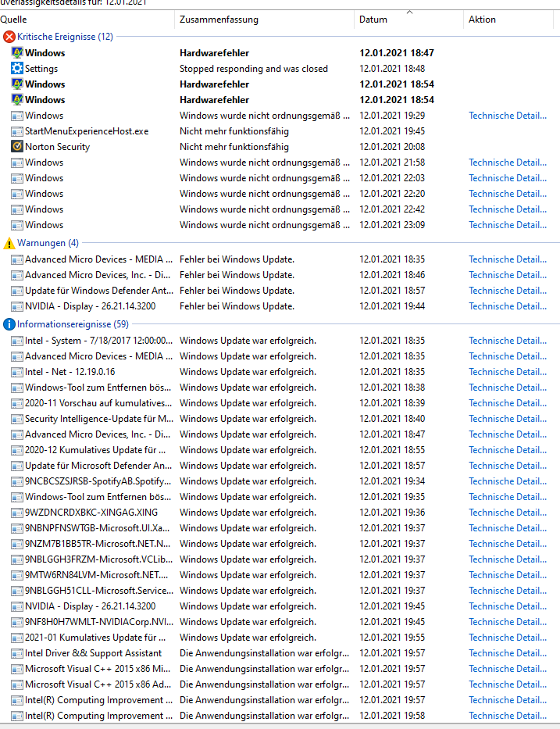
Task: Click the icon beside 2020-12 Kumulatives Update
Action: point(17,451)
